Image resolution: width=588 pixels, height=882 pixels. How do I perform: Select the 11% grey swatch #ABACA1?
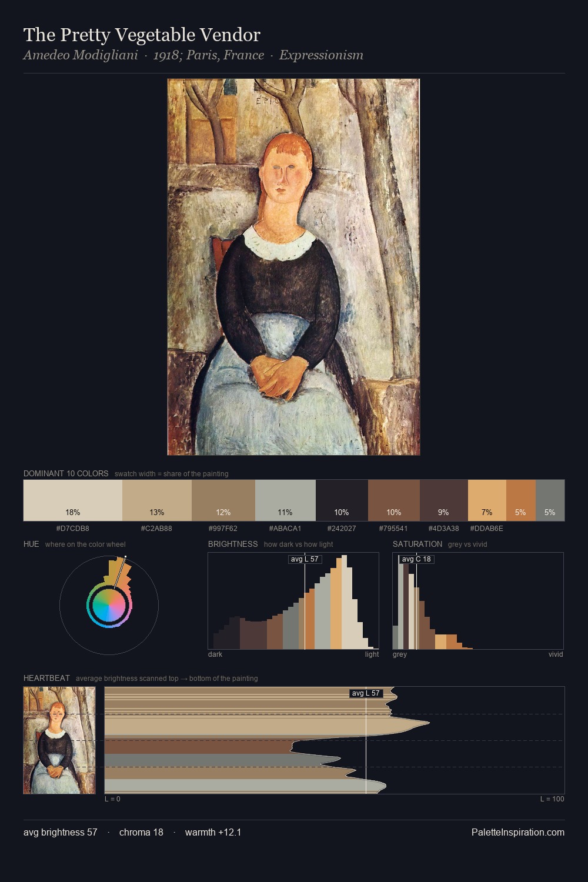click(285, 500)
